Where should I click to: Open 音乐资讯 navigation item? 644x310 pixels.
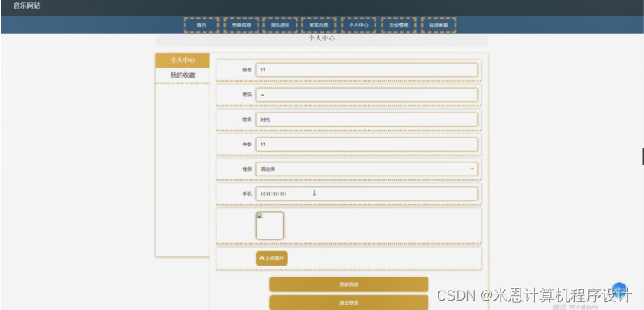[x=279, y=25]
